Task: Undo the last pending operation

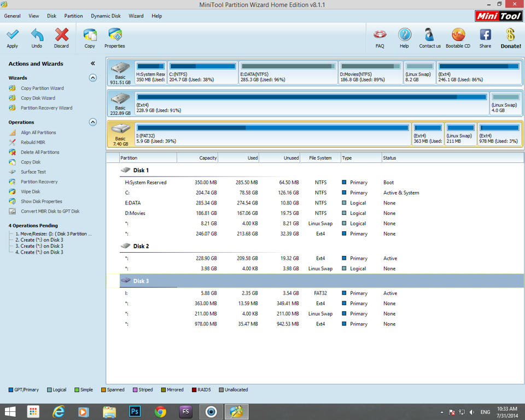Action: tap(37, 36)
